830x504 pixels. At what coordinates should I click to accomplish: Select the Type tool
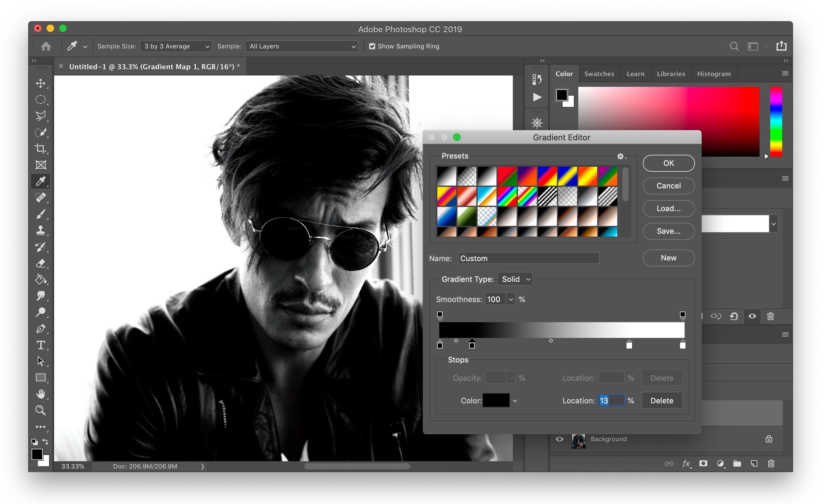(x=41, y=345)
